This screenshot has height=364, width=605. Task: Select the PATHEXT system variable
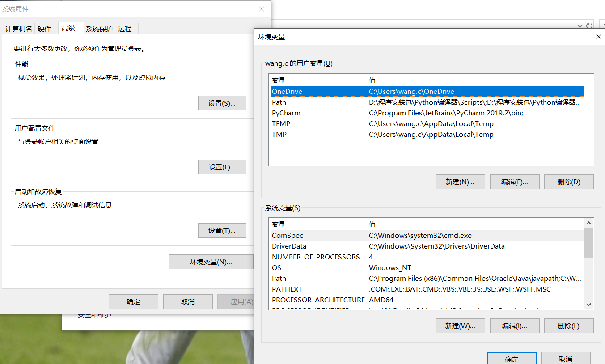pos(427,289)
